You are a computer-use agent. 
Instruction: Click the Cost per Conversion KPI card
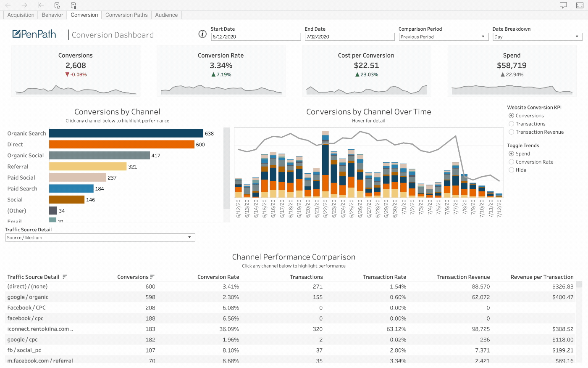[x=366, y=71]
